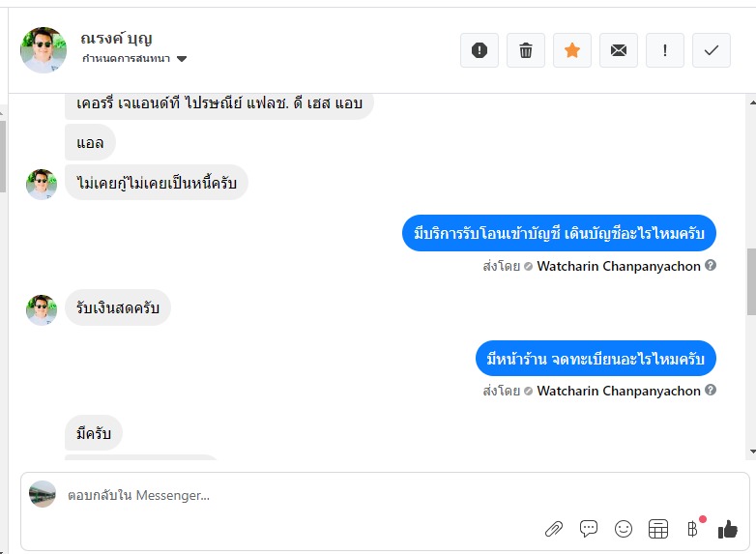Open the กำหนดการสนทนา dropdown arrow
Image resolution: width=756 pixels, height=554 pixels.
(182, 59)
